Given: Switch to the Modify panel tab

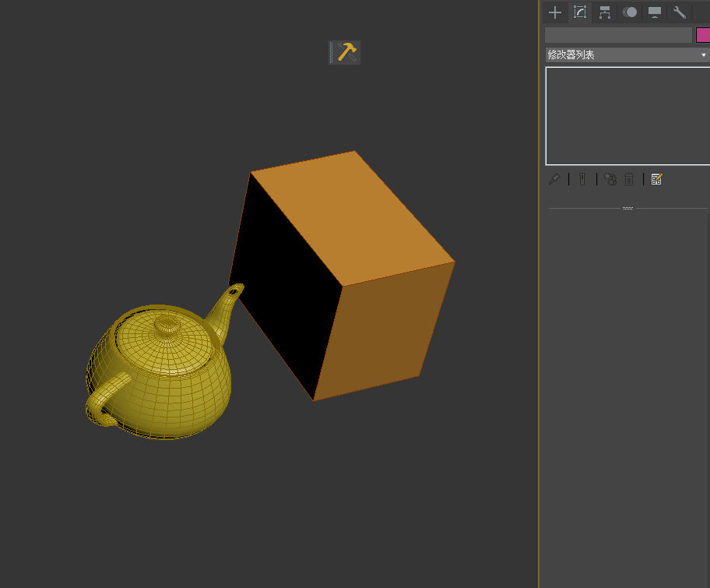Looking at the screenshot, I should coord(579,12).
